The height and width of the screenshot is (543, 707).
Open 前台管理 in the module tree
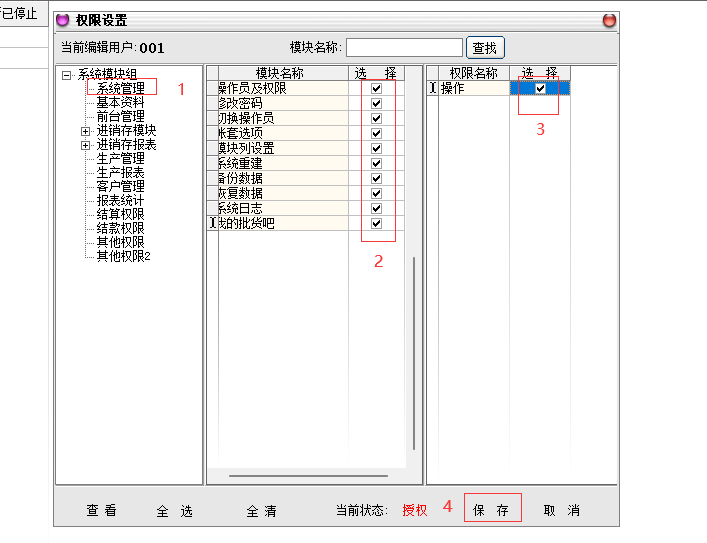[x=121, y=116]
